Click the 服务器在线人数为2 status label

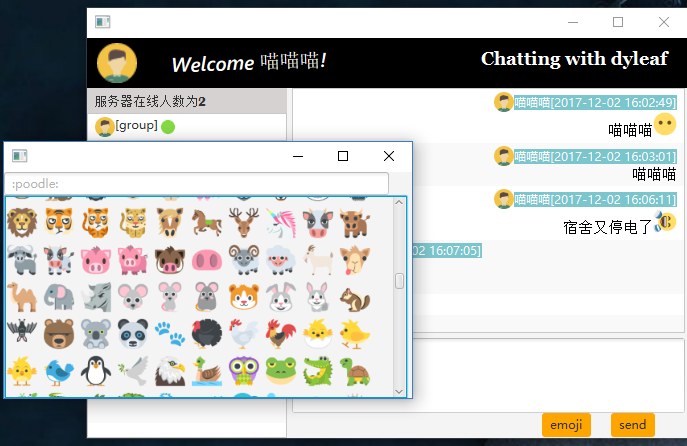[150, 102]
